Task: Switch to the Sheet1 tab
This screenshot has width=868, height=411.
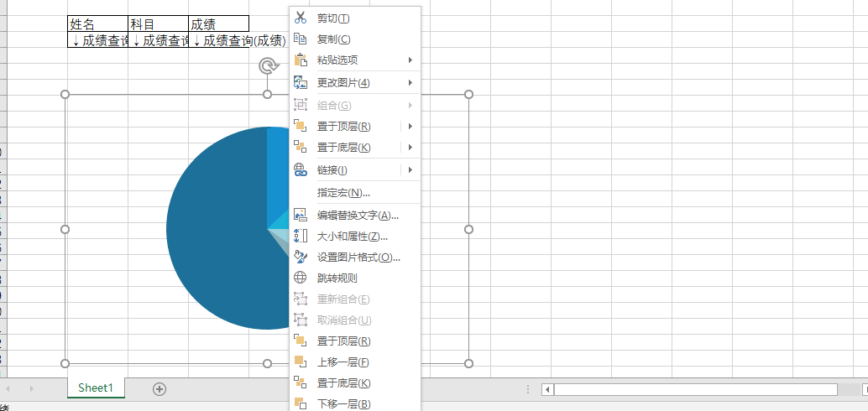Action: 96,388
